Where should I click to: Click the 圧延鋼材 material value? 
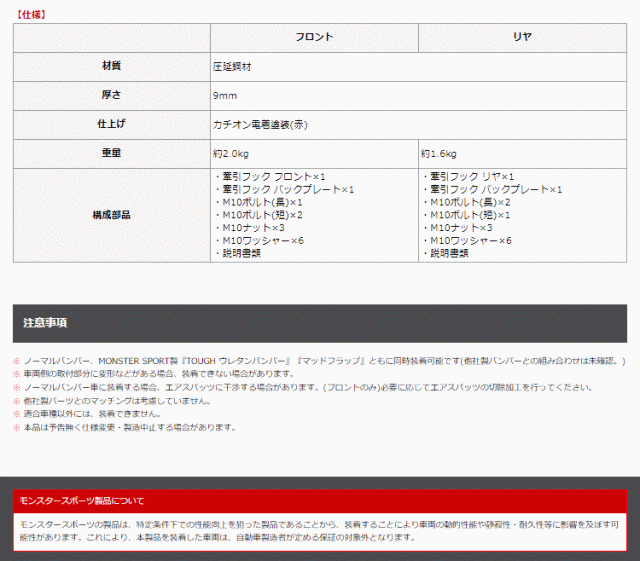(x=232, y=66)
